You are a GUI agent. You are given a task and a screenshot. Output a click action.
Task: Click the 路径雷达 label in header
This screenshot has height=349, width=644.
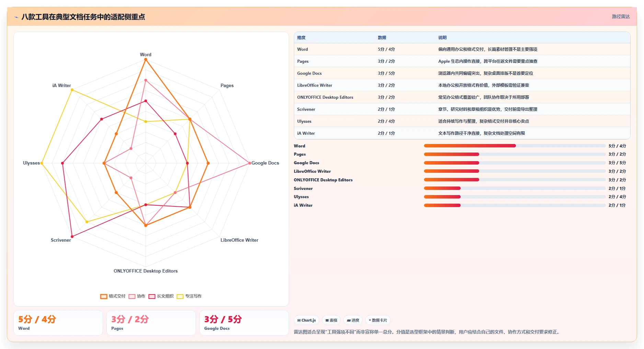621,16
